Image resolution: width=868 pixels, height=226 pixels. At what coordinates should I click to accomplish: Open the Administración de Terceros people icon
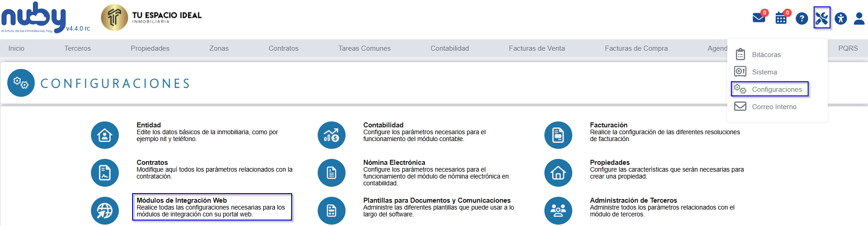558,210
